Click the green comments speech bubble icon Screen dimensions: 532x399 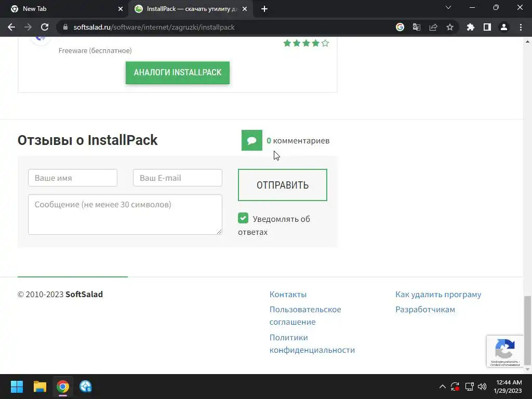(252, 140)
